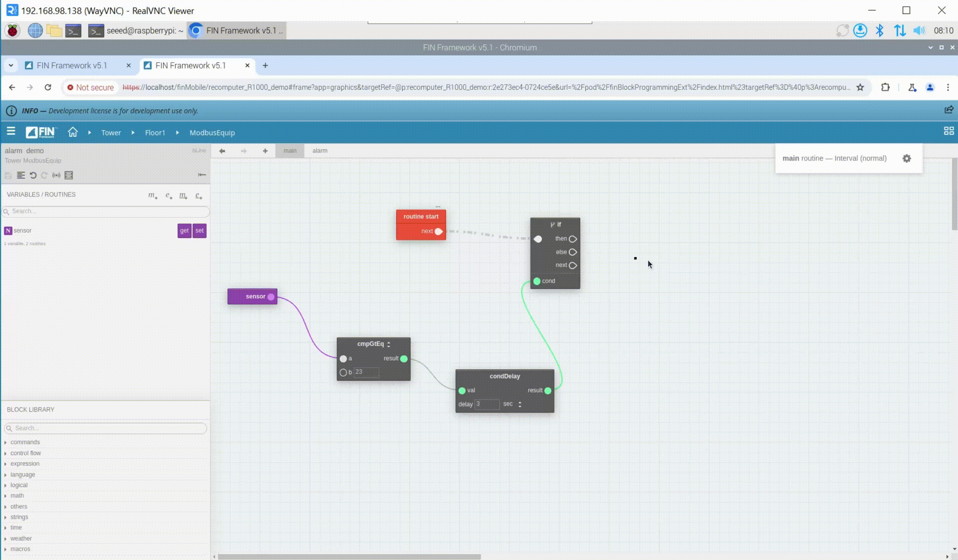
Task: Collapse the left sidebar panel arrow
Action: pyautogui.click(x=202, y=175)
